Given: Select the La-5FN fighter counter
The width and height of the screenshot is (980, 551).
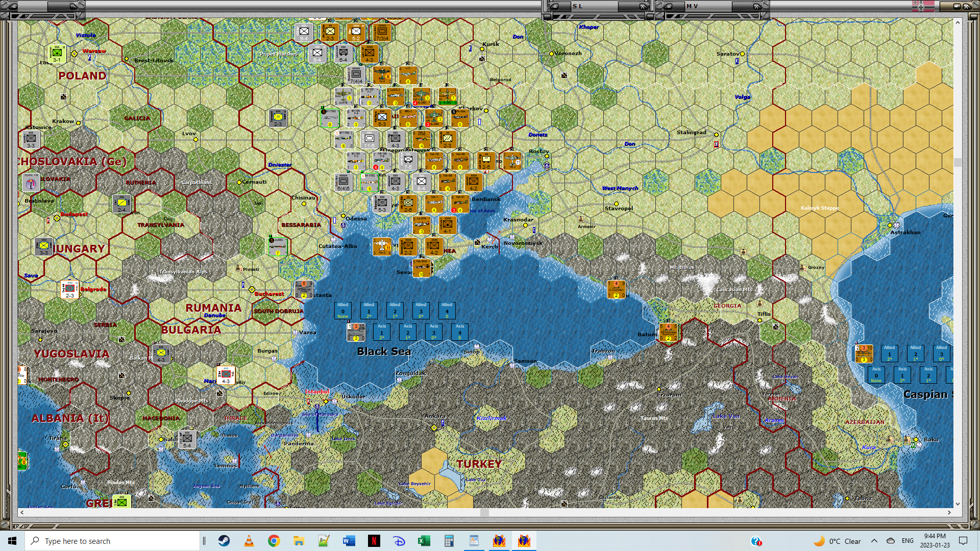Looking at the screenshot, I should click(422, 225).
